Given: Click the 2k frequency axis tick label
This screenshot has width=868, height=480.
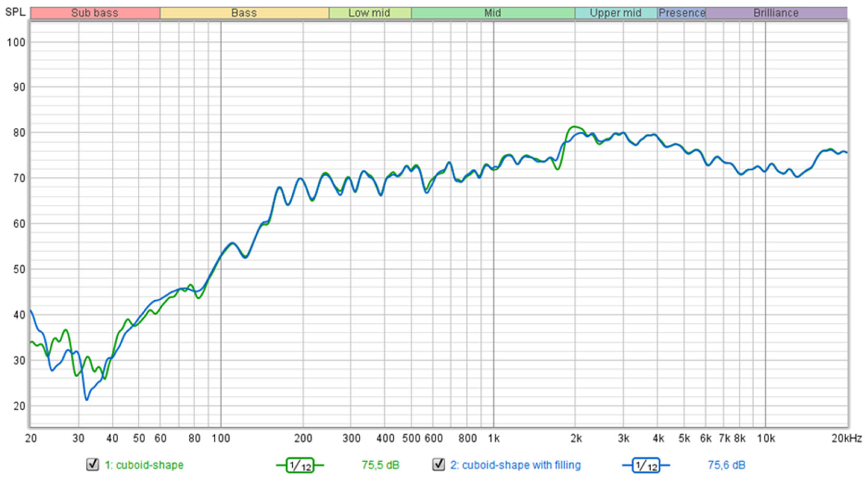Looking at the screenshot, I should coord(576,439).
